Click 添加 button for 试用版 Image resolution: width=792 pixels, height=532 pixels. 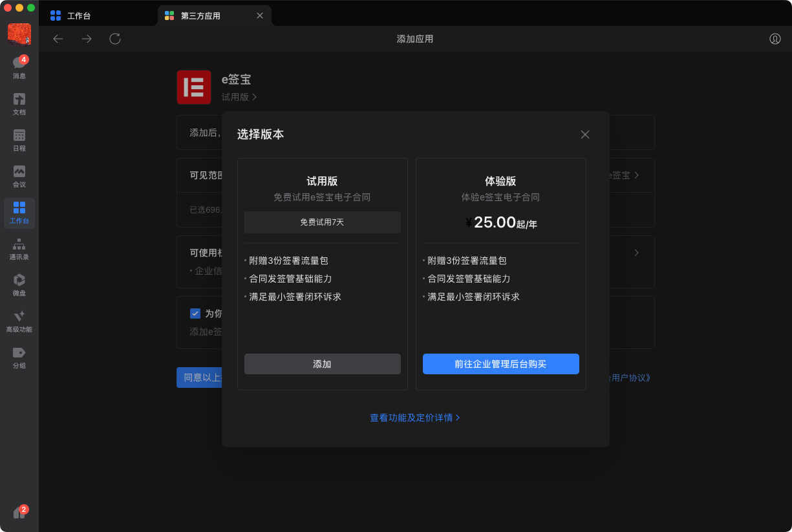click(323, 364)
